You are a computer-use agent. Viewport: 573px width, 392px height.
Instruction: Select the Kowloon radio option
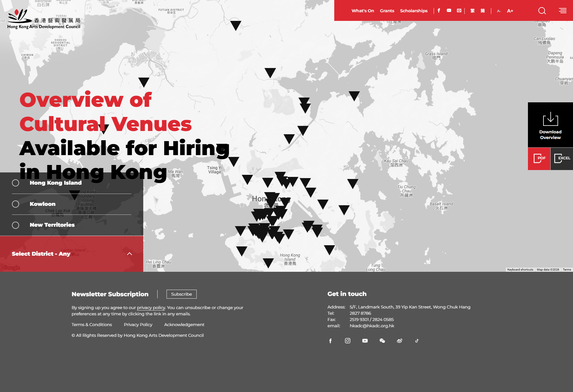(x=16, y=204)
